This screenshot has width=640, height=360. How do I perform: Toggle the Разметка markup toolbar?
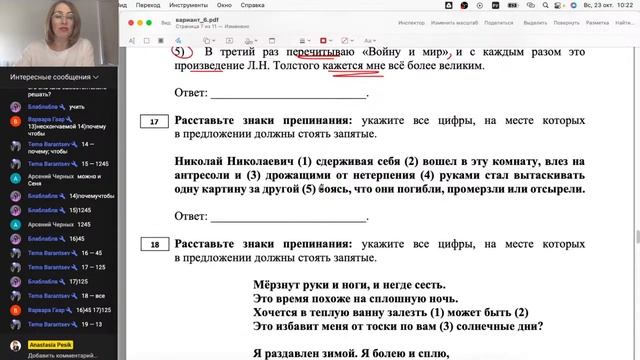[x=597, y=23]
